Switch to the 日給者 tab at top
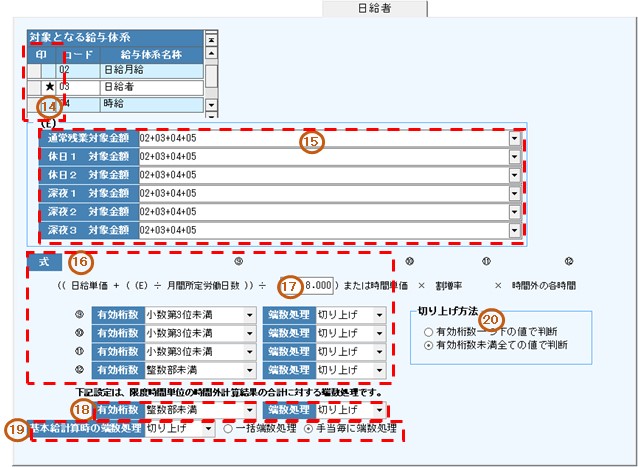 (x=371, y=8)
